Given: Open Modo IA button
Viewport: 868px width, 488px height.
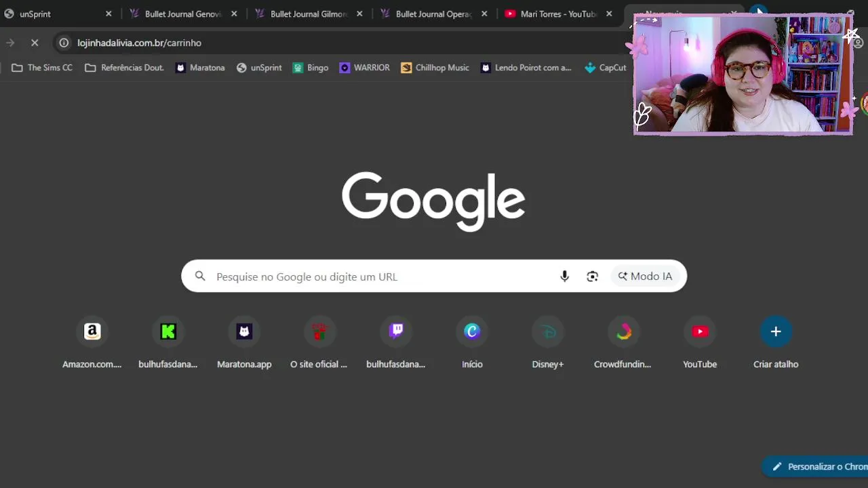Looking at the screenshot, I should [x=645, y=277].
